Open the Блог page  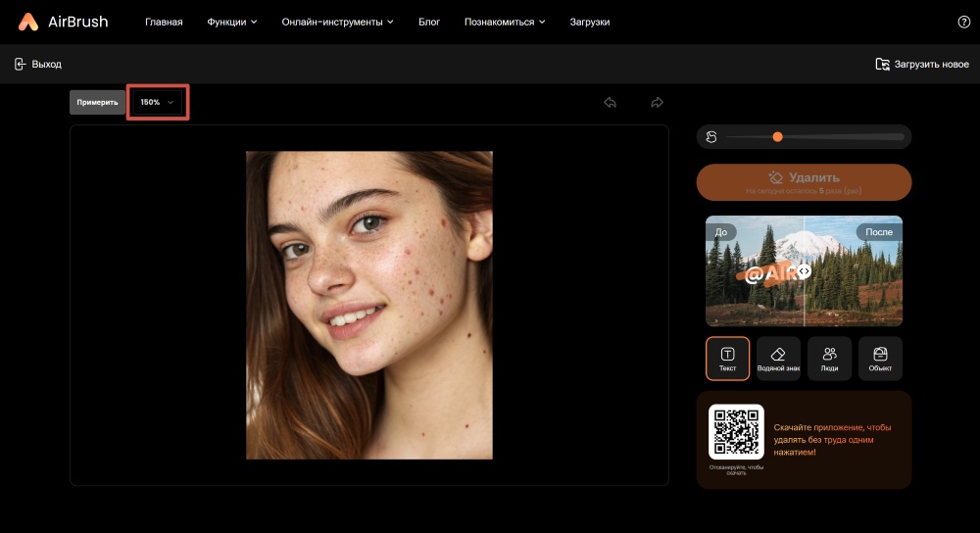coord(429,22)
